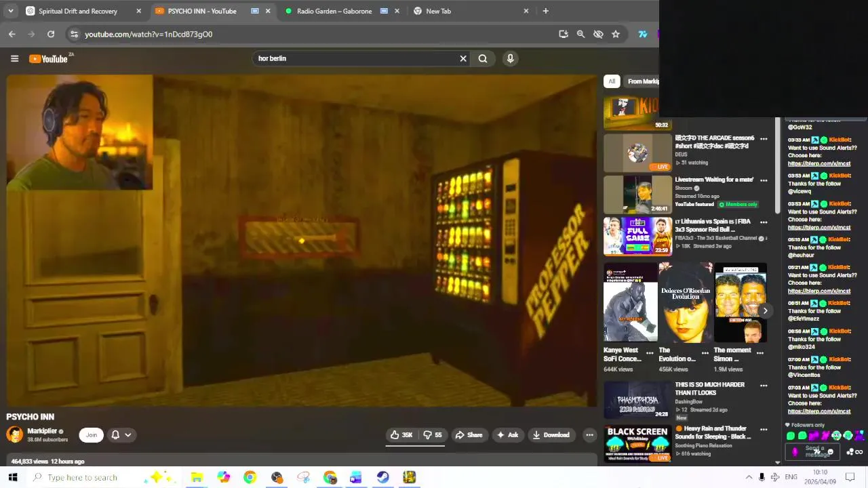Image resolution: width=868 pixels, height=488 pixels.
Task: View site information icon
Action: point(74,34)
